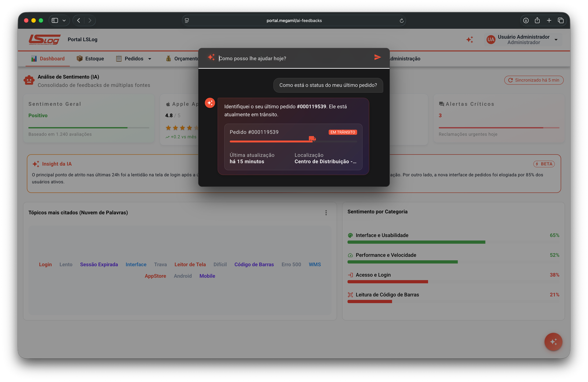Click the floating AI chat button bottom right
The height and width of the screenshot is (382, 588).
pos(553,342)
